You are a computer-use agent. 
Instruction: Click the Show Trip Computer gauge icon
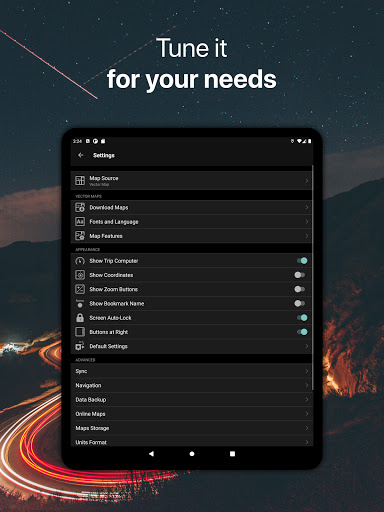[80, 261]
